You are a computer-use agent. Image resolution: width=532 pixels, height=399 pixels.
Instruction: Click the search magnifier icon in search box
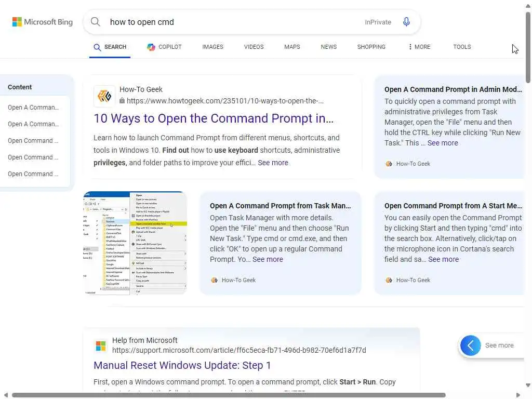pos(96,22)
